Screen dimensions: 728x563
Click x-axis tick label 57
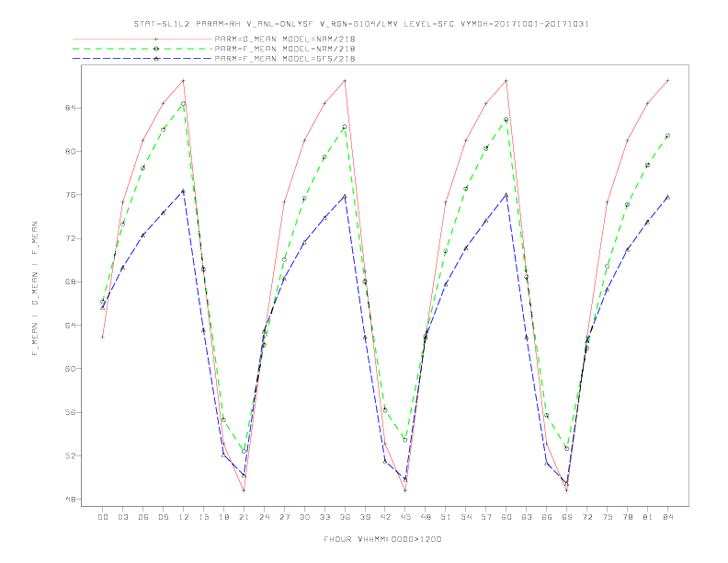486,517
